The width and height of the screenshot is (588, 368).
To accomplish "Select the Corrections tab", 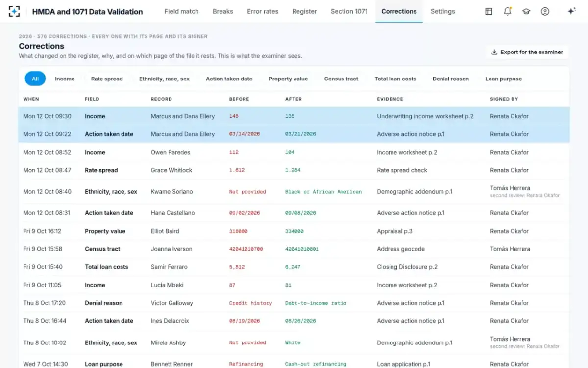I will [399, 11].
